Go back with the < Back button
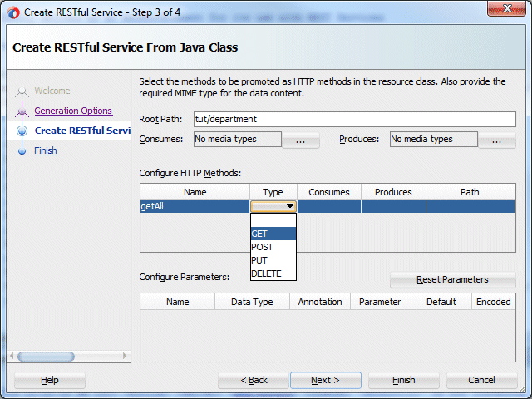 [254, 380]
